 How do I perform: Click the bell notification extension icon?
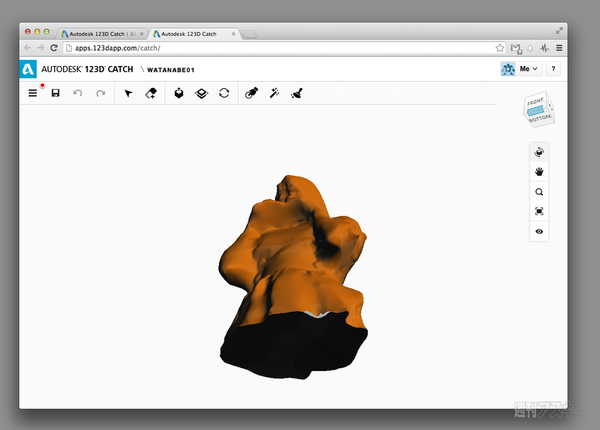530,48
